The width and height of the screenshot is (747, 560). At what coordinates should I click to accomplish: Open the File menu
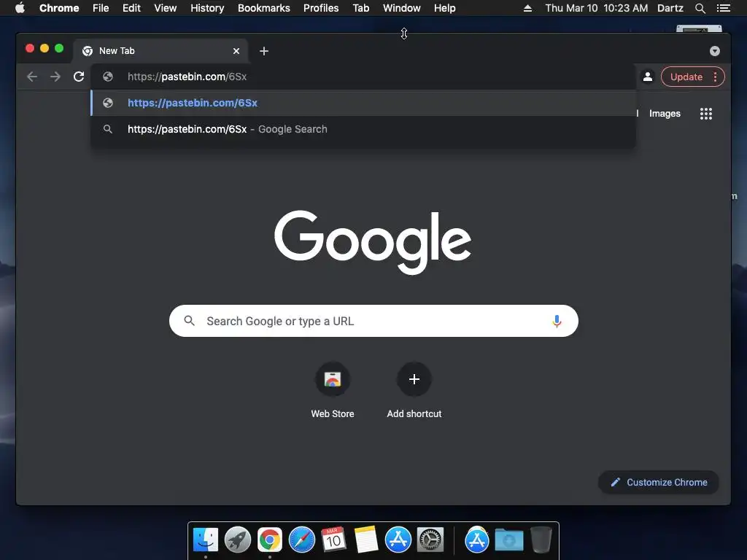pyautogui.click(x=101, y=8)
